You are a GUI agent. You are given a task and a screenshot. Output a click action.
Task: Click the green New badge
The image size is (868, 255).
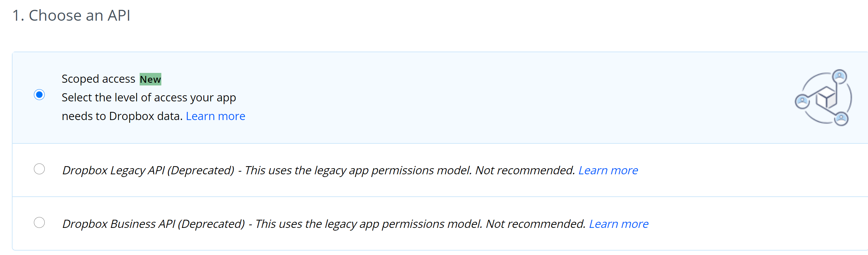pos(150,79)
